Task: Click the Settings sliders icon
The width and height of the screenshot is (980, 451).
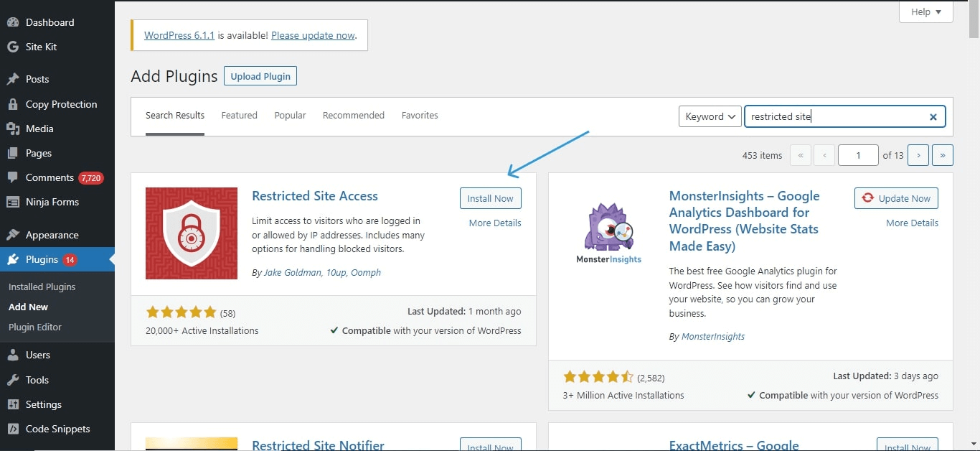Action: pyautogui.click(x=13, y=404)
